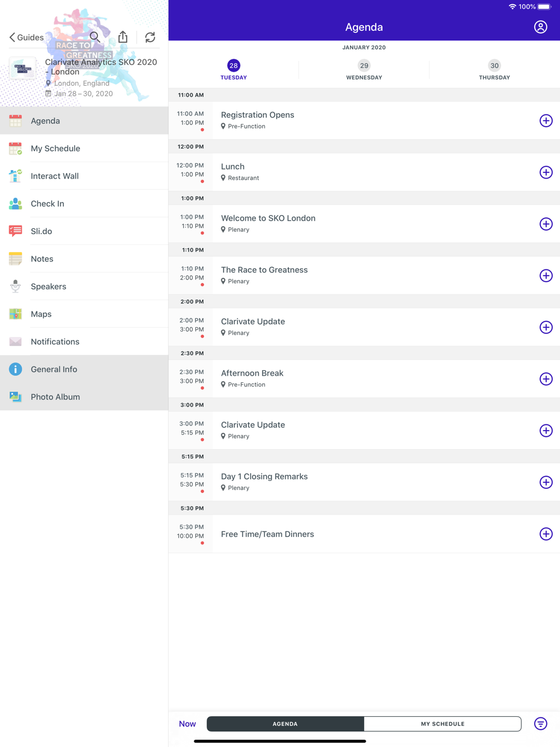The height and width of the screenshot is (747, 560).
Task: Open the user profile icon
Action: click(x=540, y=27)
